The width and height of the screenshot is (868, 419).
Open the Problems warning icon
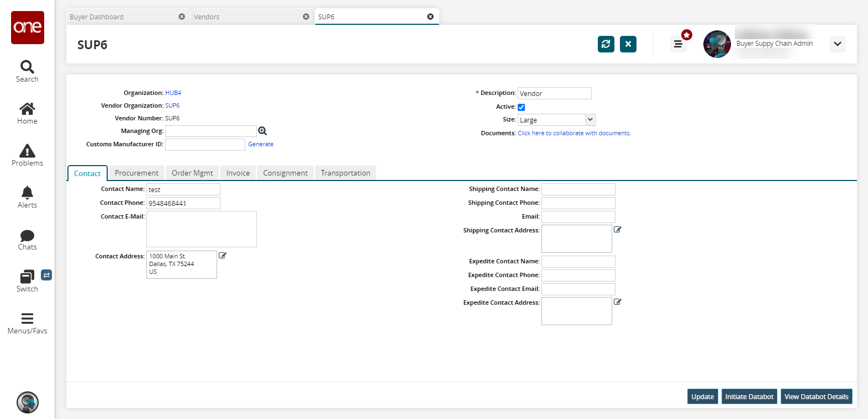click(27, 151)
